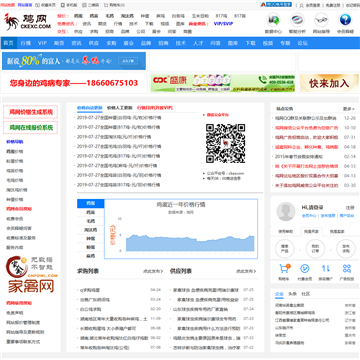Click the 鸡网价格生成系统 button
The width and height of the screenshot is (360, 360).
(31, 112)
